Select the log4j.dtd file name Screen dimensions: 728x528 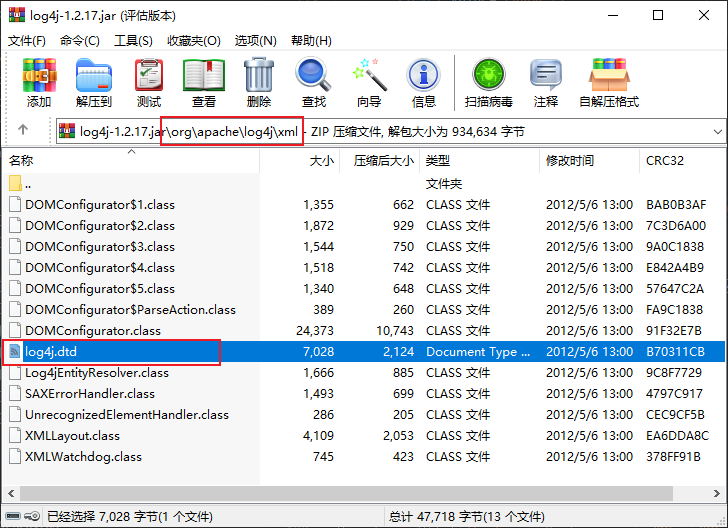pos(51,352)
